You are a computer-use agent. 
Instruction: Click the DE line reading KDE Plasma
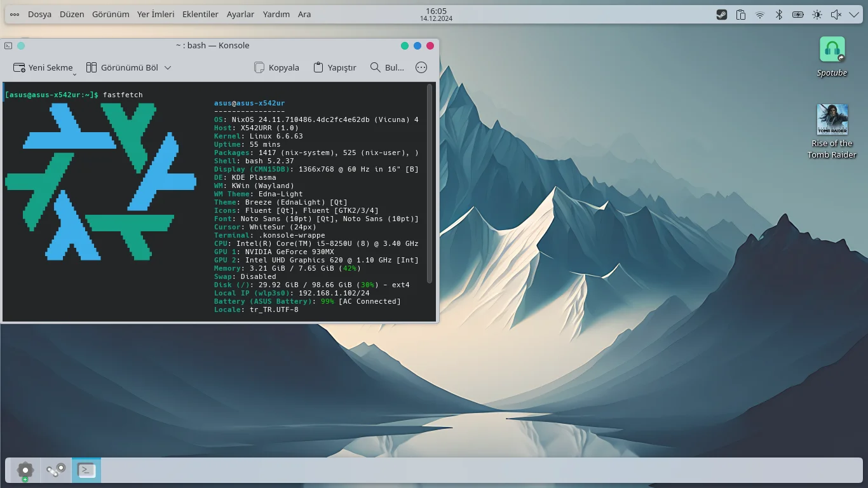245,177
